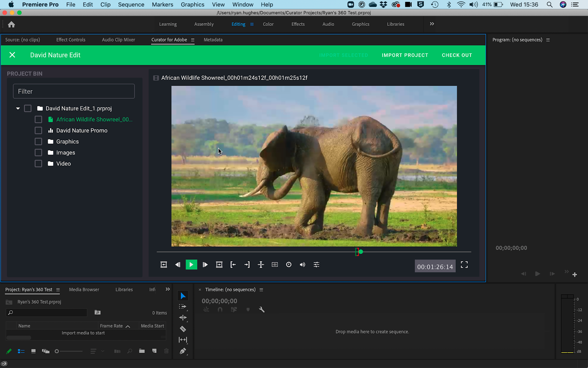The width and height of the screenshot is (588, 368).
Task: Click the 00:01:26:14 timecode field
Action: click(435, 266)
